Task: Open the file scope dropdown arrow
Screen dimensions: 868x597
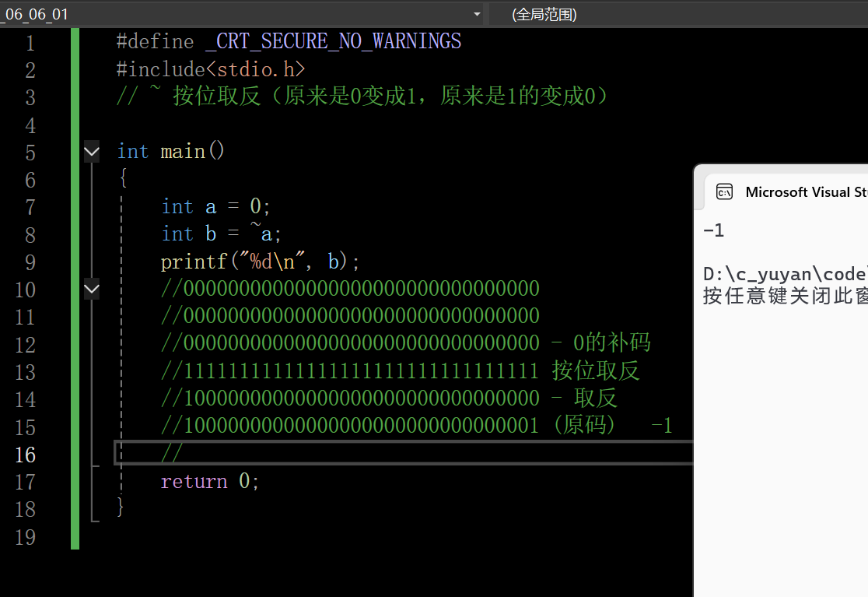Action: tap(477, 14)
